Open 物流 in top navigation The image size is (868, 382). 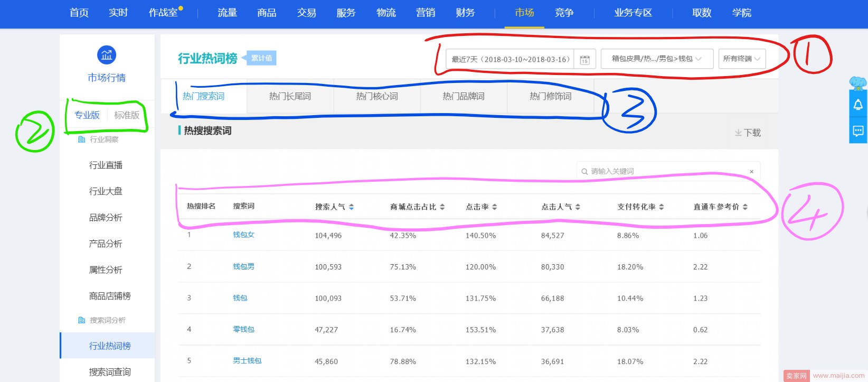(x=386, y=13)
